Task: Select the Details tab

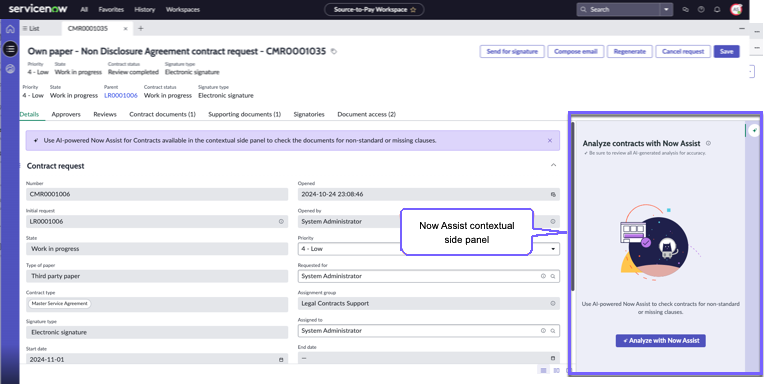Action: 29,114
